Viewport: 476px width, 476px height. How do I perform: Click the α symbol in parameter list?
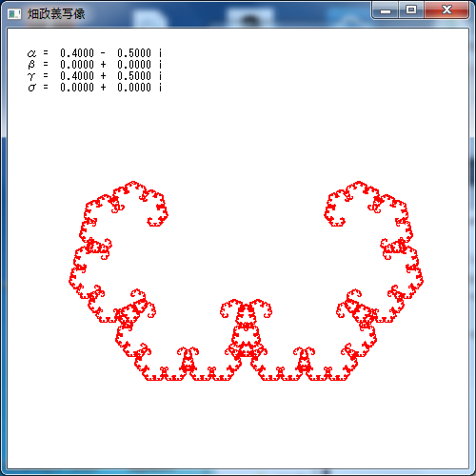click(x=31, y=53)
